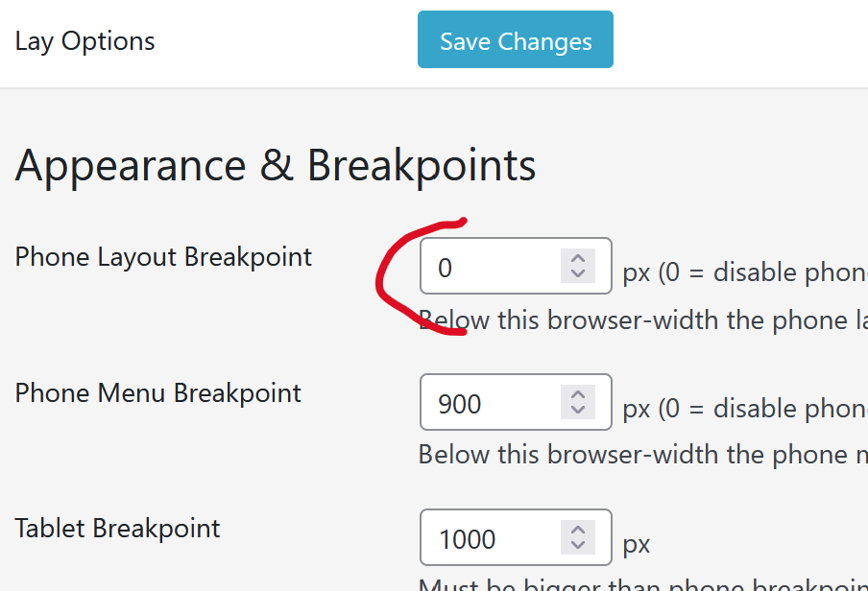
Task: Click the Tablet Breakpoint label
Action: [x=118, y=529]
